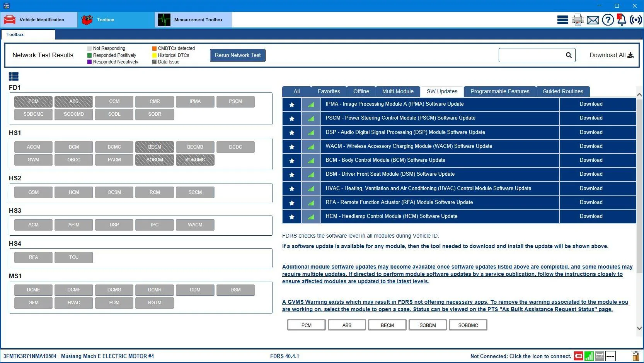Favorite star for DSP software update
Viewport: 644px width, 363px height.
click(x=292, y=132)
